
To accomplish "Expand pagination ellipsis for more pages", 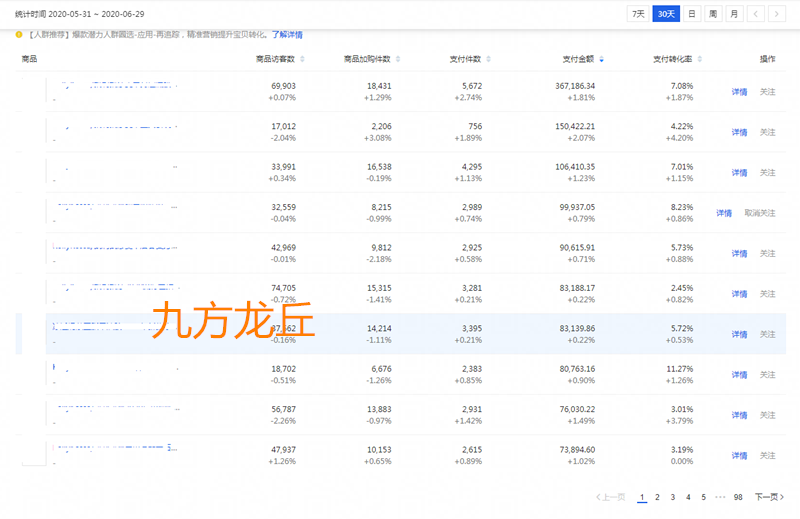I will [720, 497].
